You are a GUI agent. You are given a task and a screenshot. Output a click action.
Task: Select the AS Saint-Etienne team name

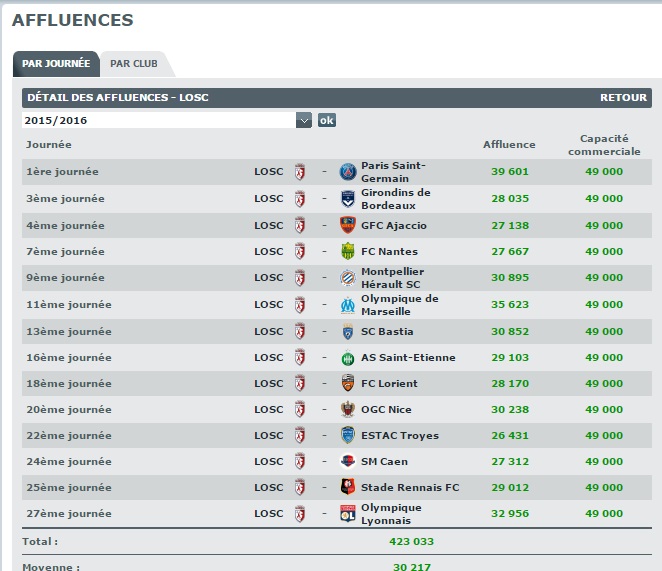pyautogui.click(x=408, y=358)
